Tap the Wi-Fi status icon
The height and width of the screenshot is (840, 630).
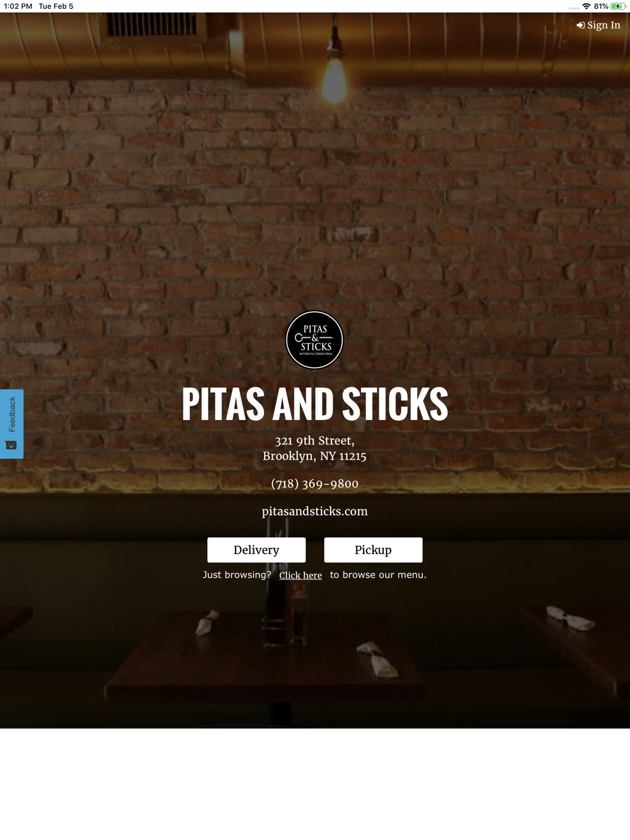587,6
